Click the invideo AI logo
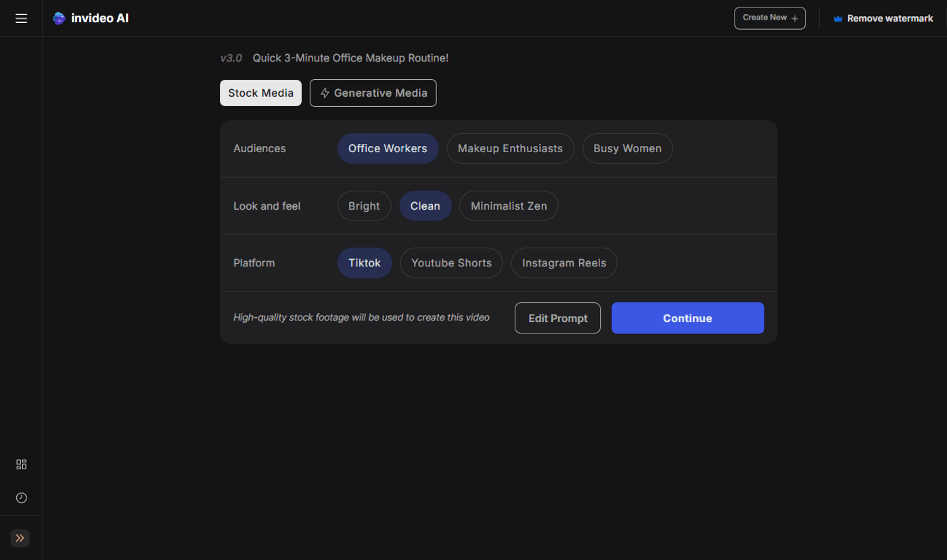 coord(91,18)
